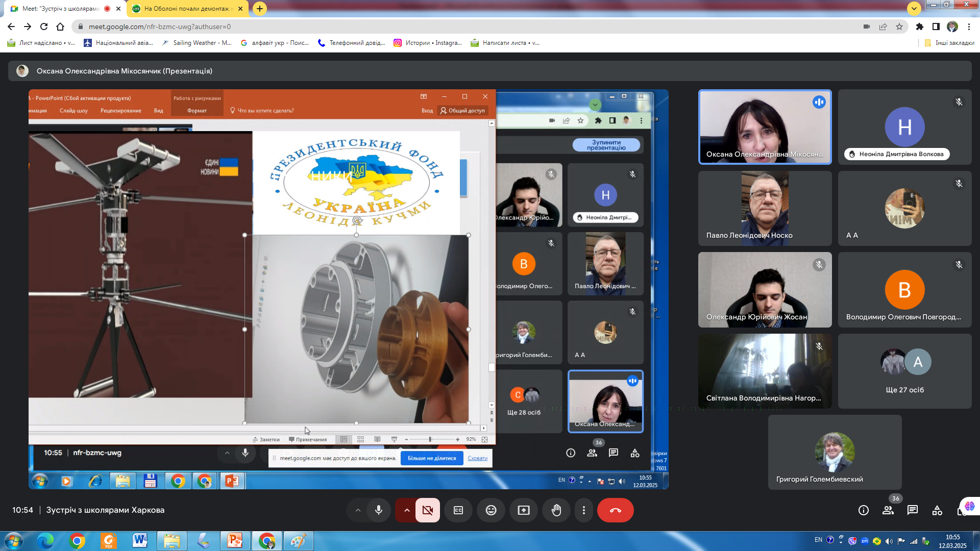The image size is (980, 551).
Task: Open more options three-dot menu
Action: (584, 510)
